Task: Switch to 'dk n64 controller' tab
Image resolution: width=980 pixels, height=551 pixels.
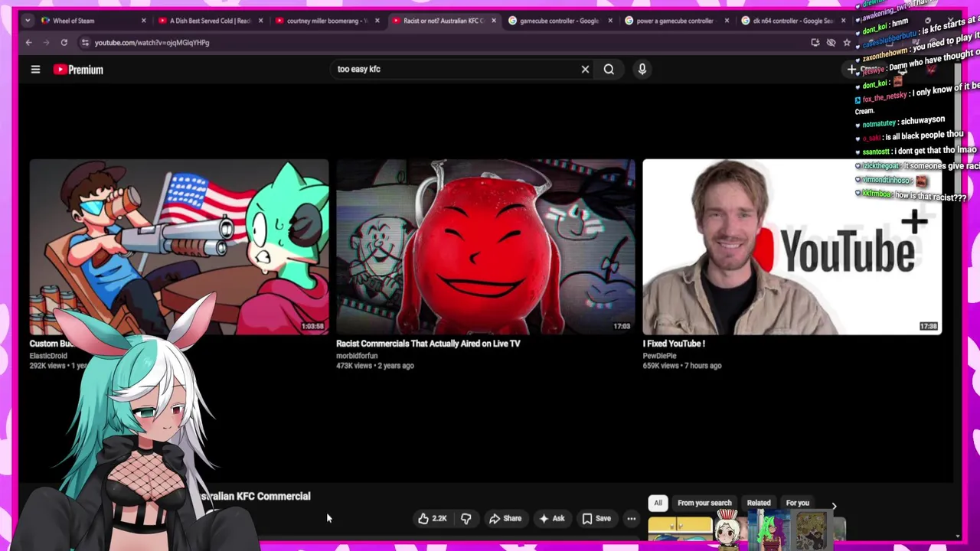Action: tap(792, 21)
